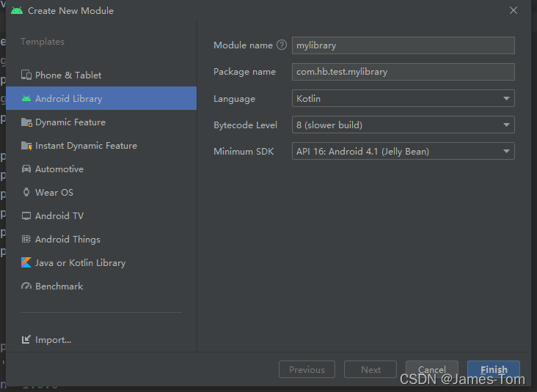Click the Package name label
This screenshot has width=537, height=392.
pyautogui.click(x=244, y=72)
